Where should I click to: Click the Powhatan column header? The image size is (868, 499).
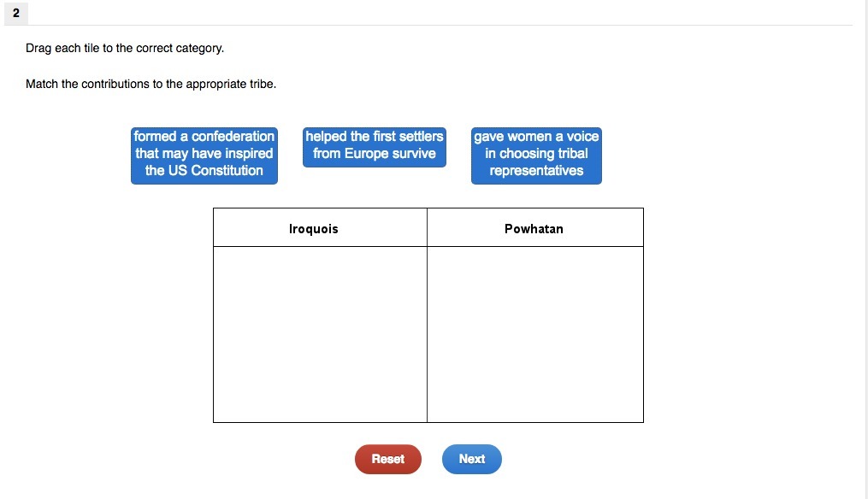click(x=534, y=229)
